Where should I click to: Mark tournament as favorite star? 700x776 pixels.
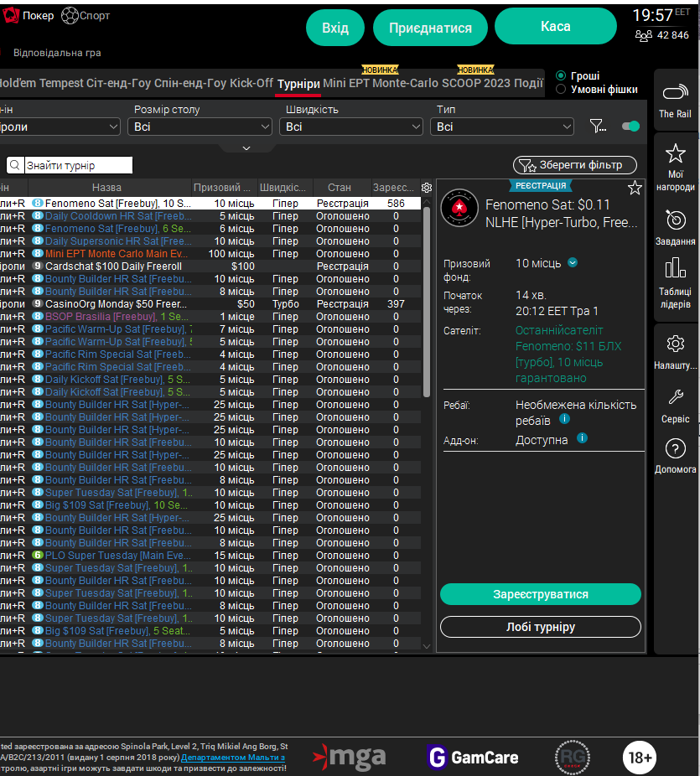(x=635, y=188)
